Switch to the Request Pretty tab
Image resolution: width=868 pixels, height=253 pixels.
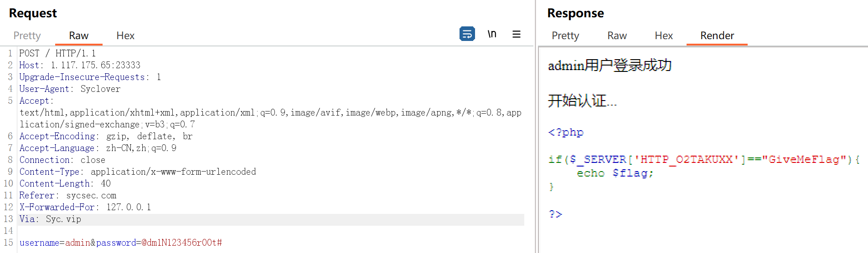point(27,35)
